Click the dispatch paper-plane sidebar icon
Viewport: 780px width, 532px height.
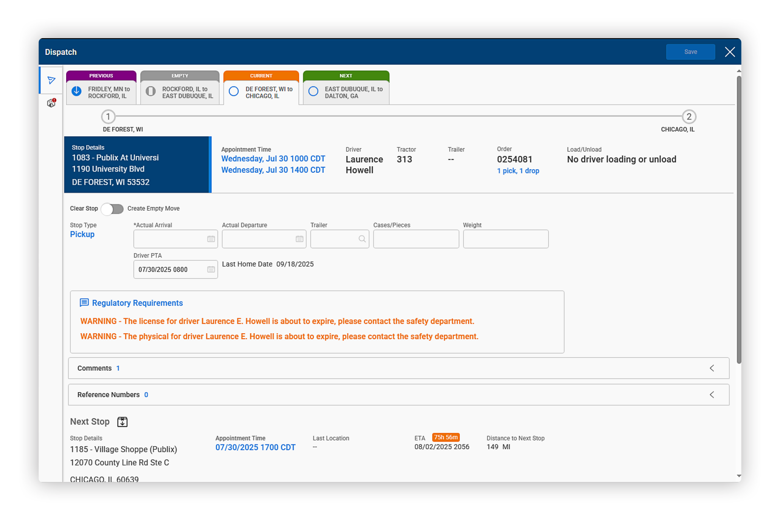pos(51,80)
